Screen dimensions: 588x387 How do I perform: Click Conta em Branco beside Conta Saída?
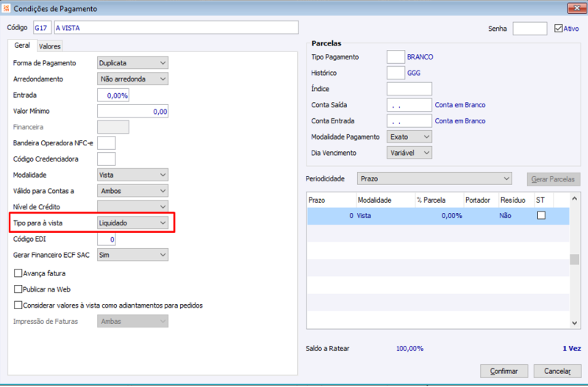point(460,105)
